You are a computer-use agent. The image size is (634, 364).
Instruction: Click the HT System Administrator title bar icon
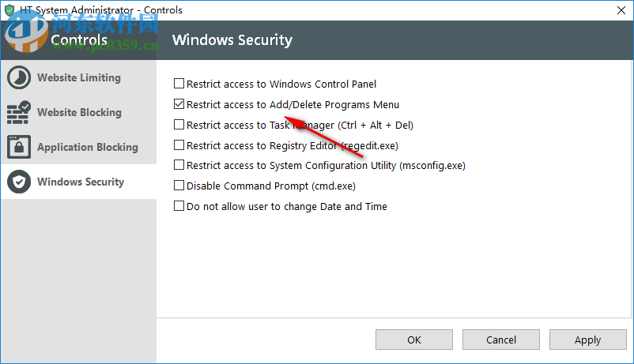(9, 10)
